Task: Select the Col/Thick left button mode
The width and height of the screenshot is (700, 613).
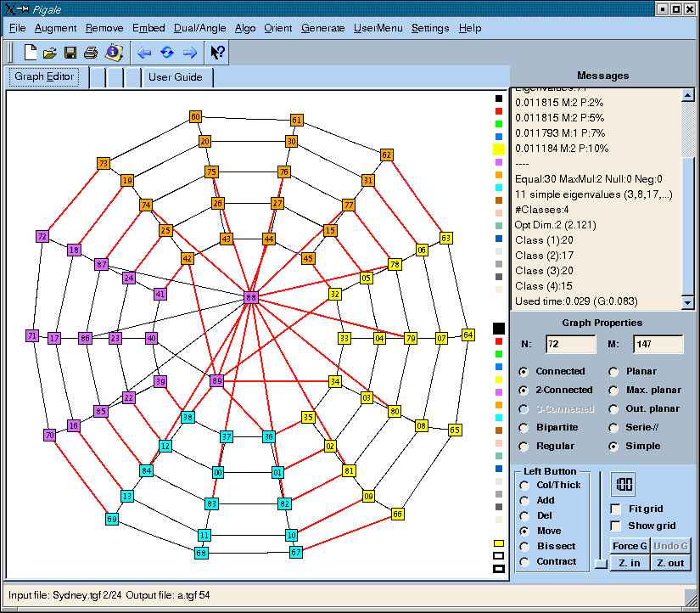Action: click(524, 485)
